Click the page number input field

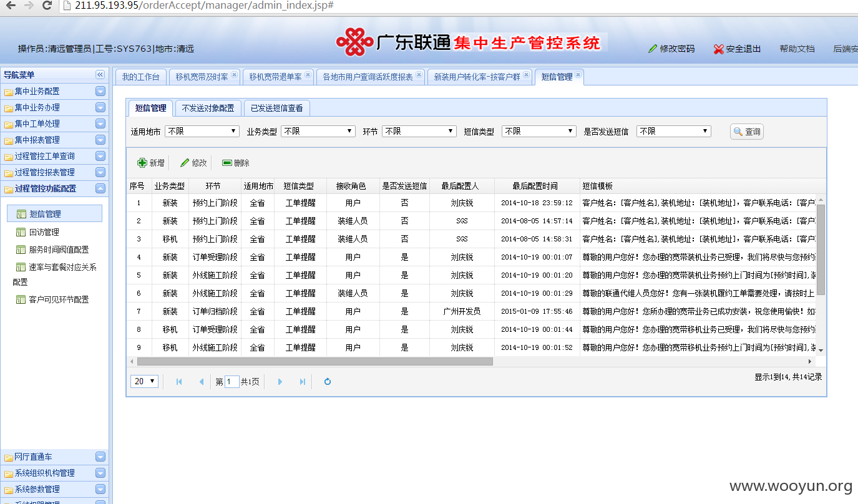(232, 381)
